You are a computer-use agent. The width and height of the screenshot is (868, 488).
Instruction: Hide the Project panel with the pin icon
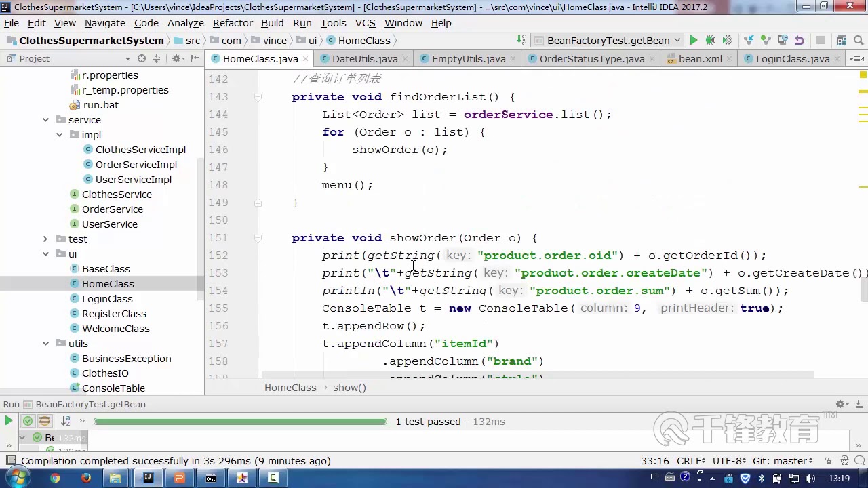195,59
